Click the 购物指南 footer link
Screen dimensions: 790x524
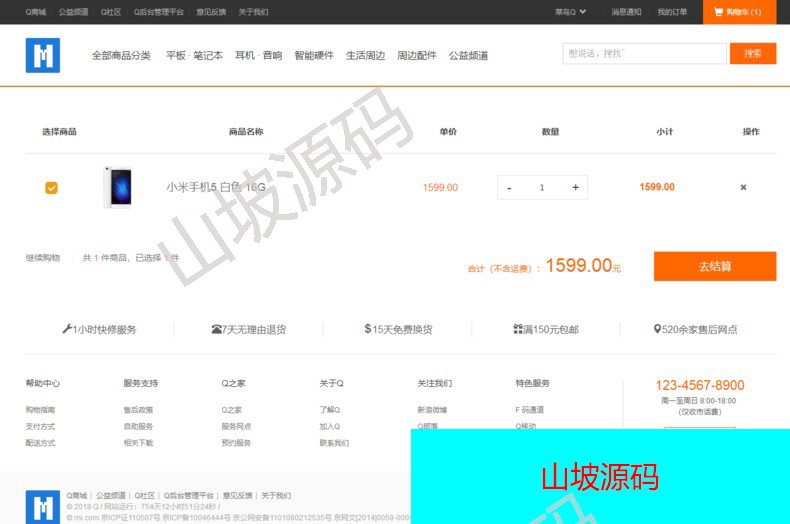click(40, 410)
